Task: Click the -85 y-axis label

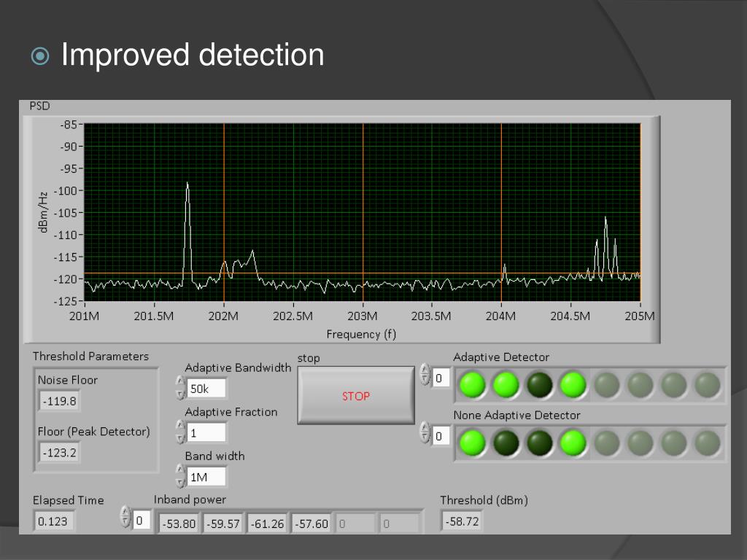Action: point(69,125)
